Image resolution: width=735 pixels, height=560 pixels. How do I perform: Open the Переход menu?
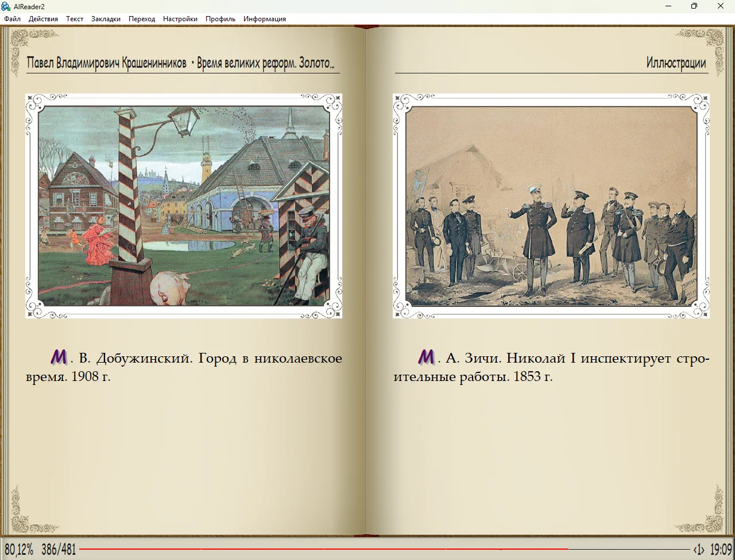pos(142,19)
